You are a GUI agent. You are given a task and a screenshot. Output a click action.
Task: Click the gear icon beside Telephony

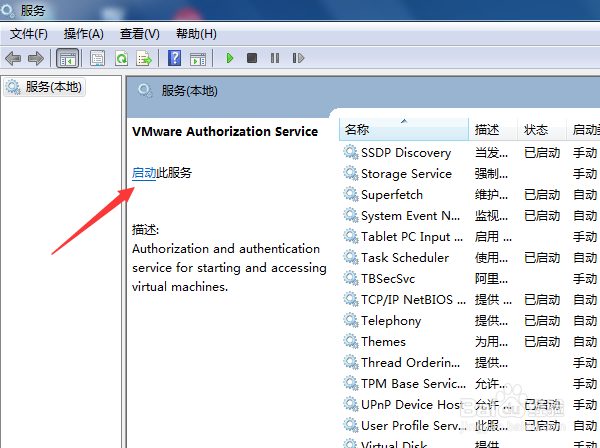coord(350,320)
